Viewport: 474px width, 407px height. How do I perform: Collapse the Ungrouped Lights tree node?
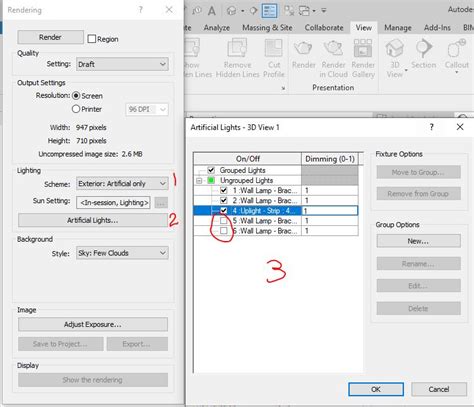(x=199, y=180)
